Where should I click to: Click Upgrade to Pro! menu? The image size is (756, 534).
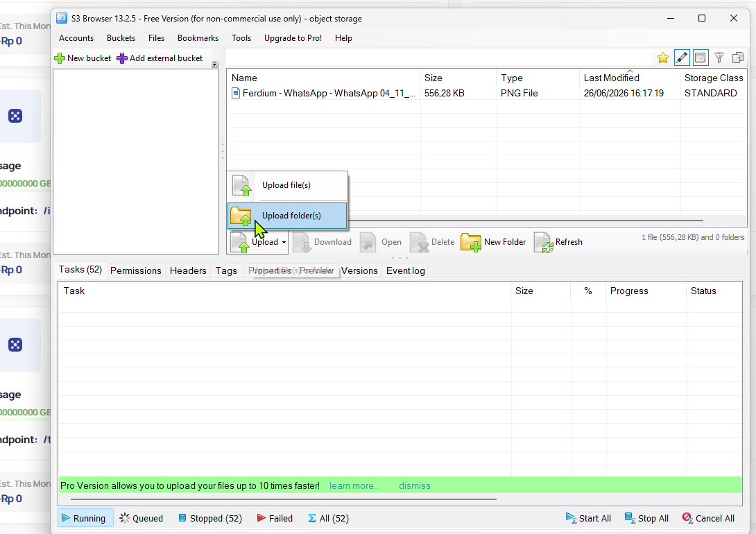293,38
